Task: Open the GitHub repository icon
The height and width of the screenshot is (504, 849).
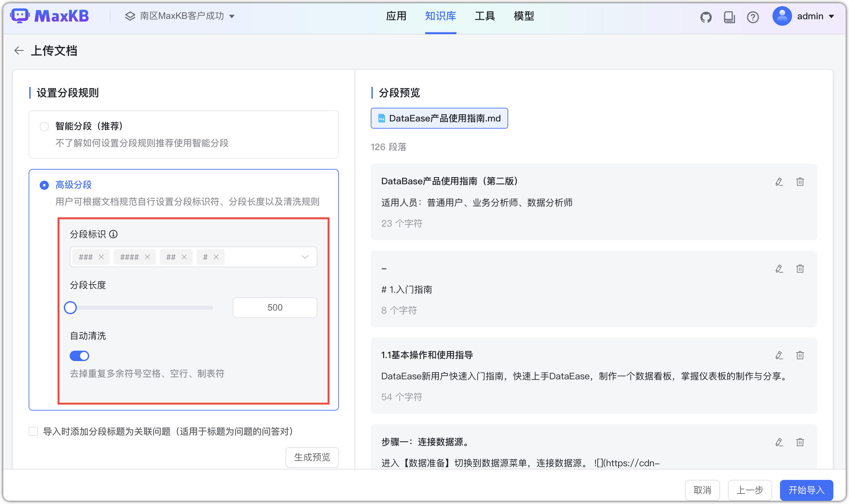Action: [706, 17]
